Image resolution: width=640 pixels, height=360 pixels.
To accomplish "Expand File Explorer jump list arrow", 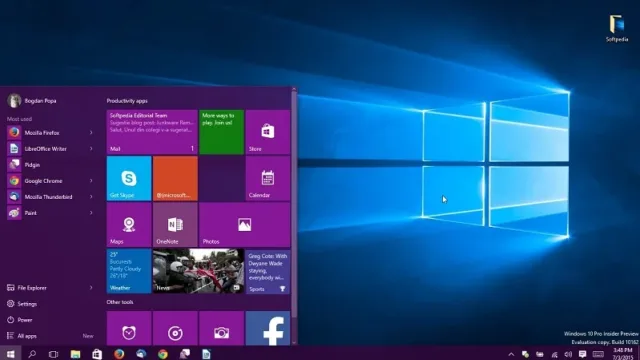I will (91, 288).
